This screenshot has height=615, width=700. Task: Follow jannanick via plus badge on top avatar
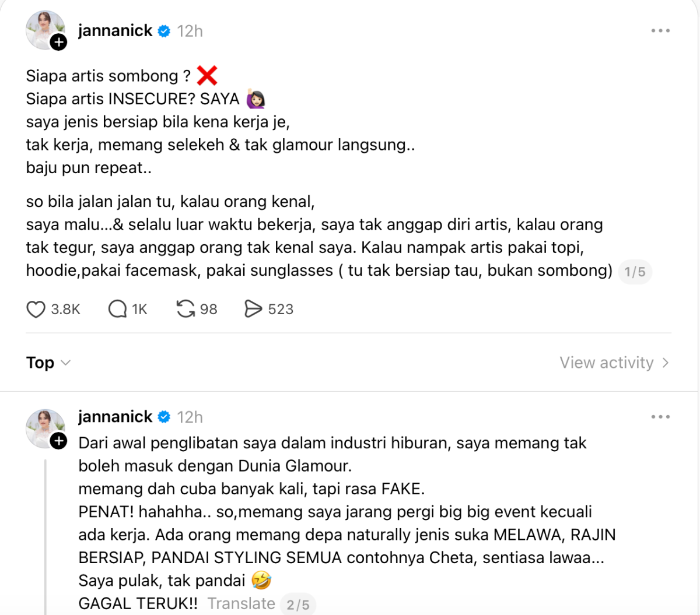pos(58,43)
